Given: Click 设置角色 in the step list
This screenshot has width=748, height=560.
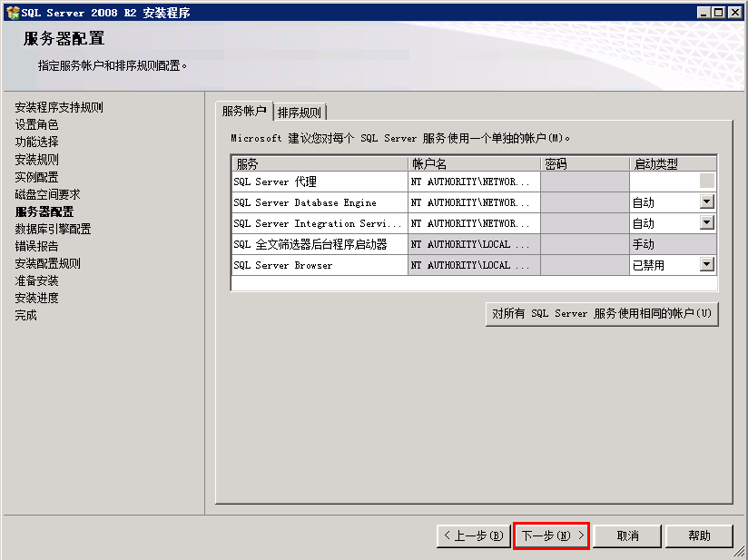Looking at the screenshot, I should point(36,124).
